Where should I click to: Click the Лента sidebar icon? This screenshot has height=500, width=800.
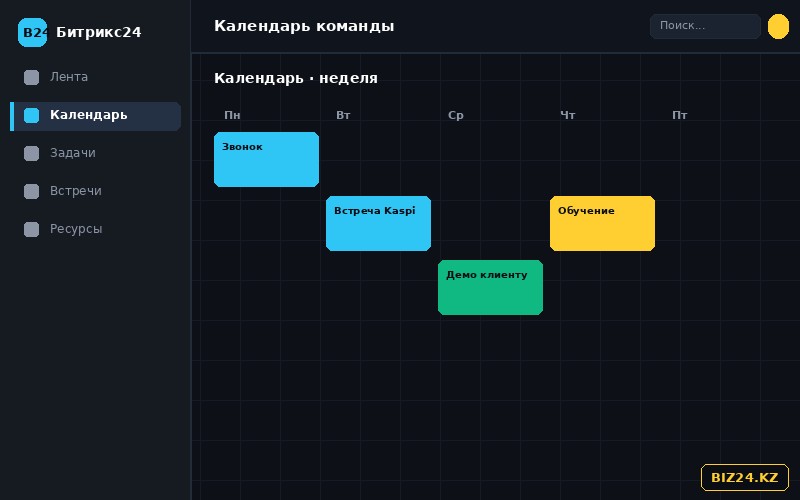tap(32, 77)
